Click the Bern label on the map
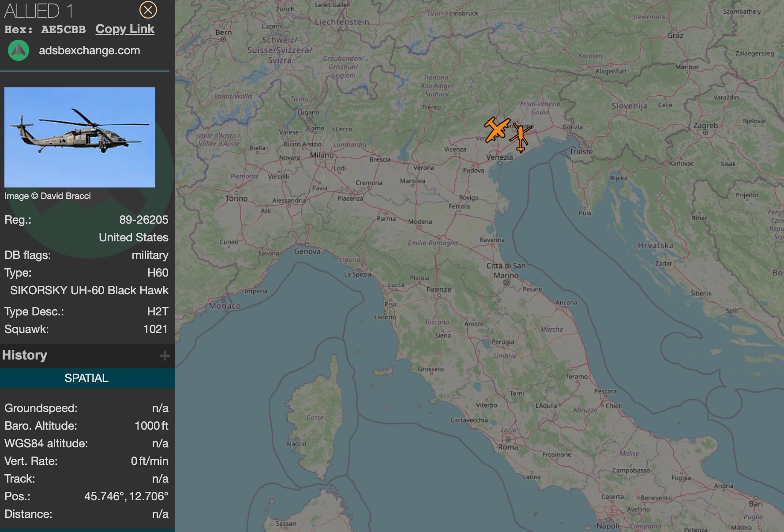The height and width of the screenshot is (532, 784). pos(223,32)
